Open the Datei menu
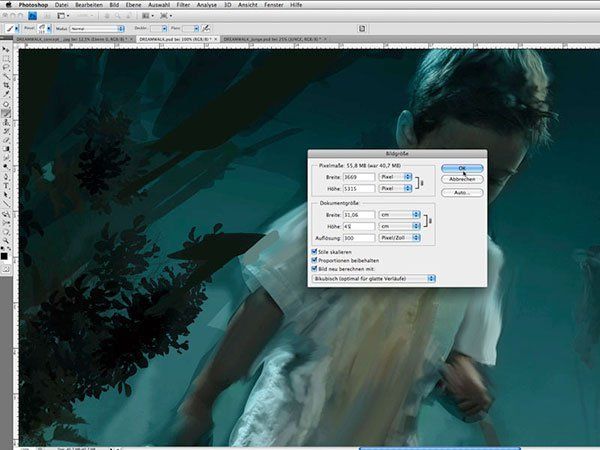The width and height of the screenshot is (600, 450). pyautogui.click(x=62, y=5)
